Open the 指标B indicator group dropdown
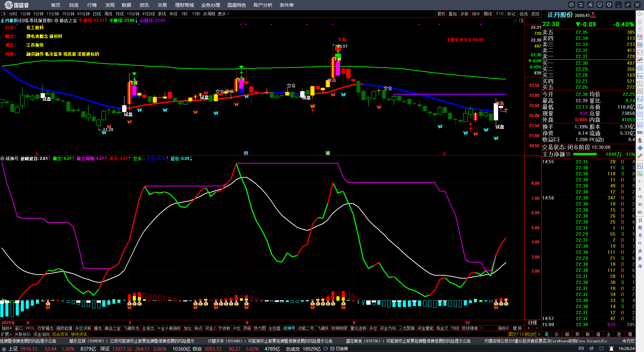The height and width of the screenshot is (352, 644). coord(503,328)
